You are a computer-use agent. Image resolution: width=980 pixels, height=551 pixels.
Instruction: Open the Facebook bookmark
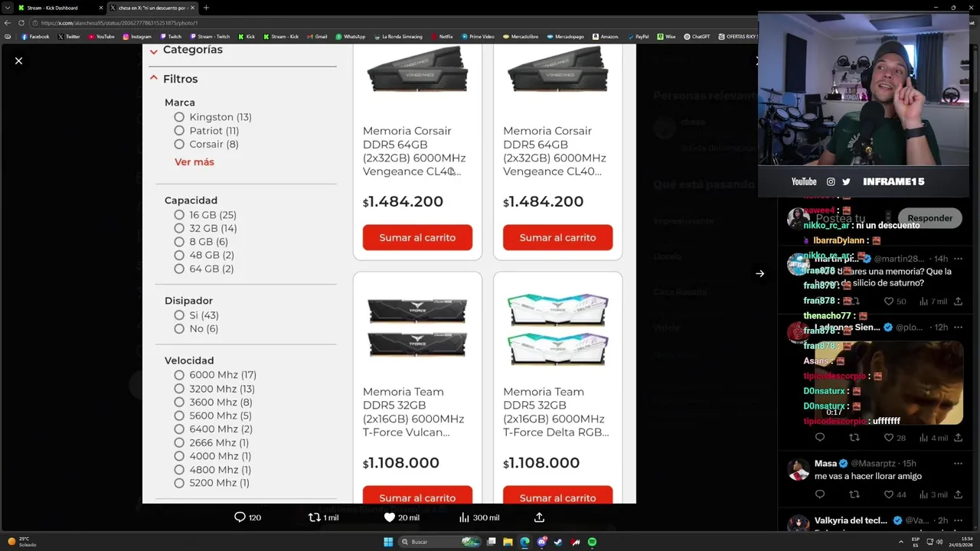(x=35, y=37)
